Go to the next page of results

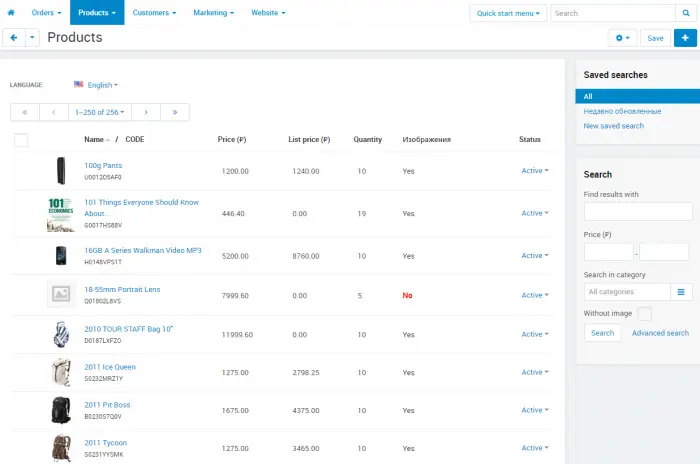146,113
